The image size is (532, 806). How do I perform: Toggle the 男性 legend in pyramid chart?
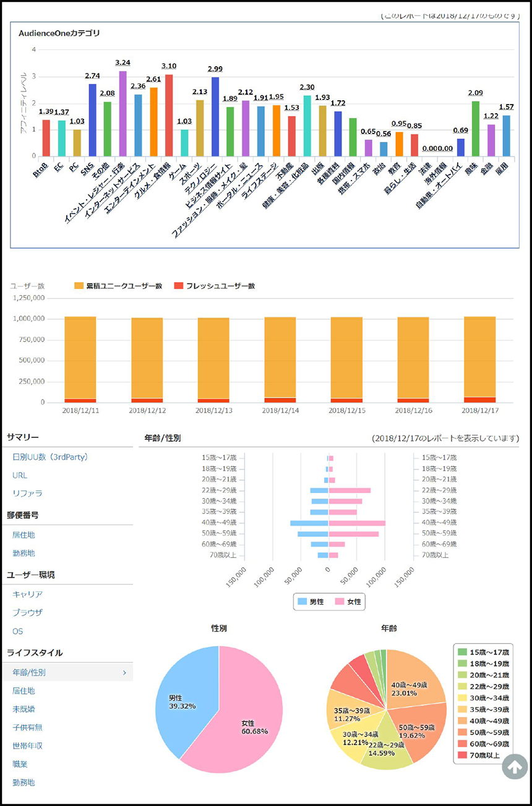pyautogui.click(x=313, y=601)
